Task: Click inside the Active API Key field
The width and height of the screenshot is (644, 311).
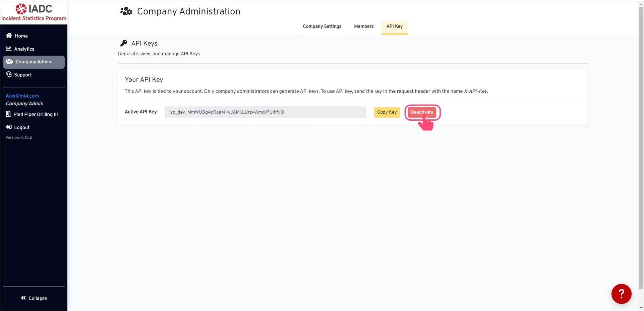Action: click(265, 112)
